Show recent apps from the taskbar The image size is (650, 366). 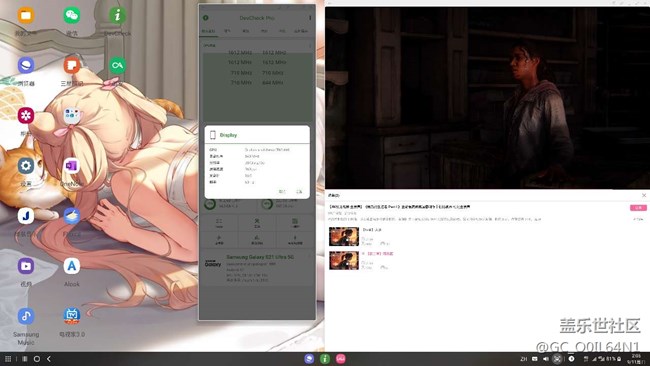25,359
